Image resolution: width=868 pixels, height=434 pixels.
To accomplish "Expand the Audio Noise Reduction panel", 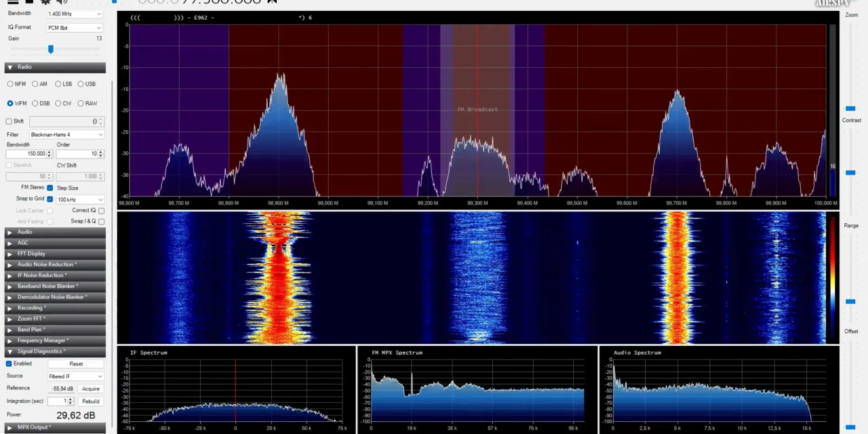I will coord(55,264).
